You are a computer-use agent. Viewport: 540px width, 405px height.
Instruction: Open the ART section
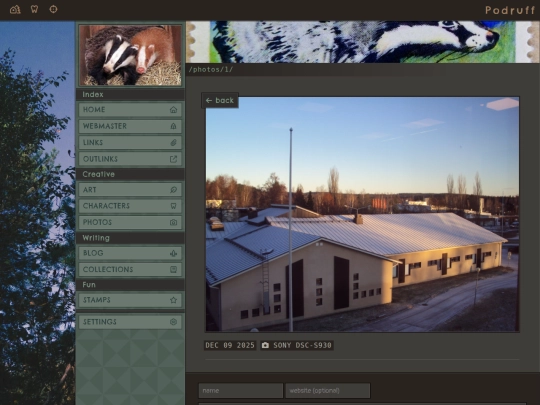(130, 190)
